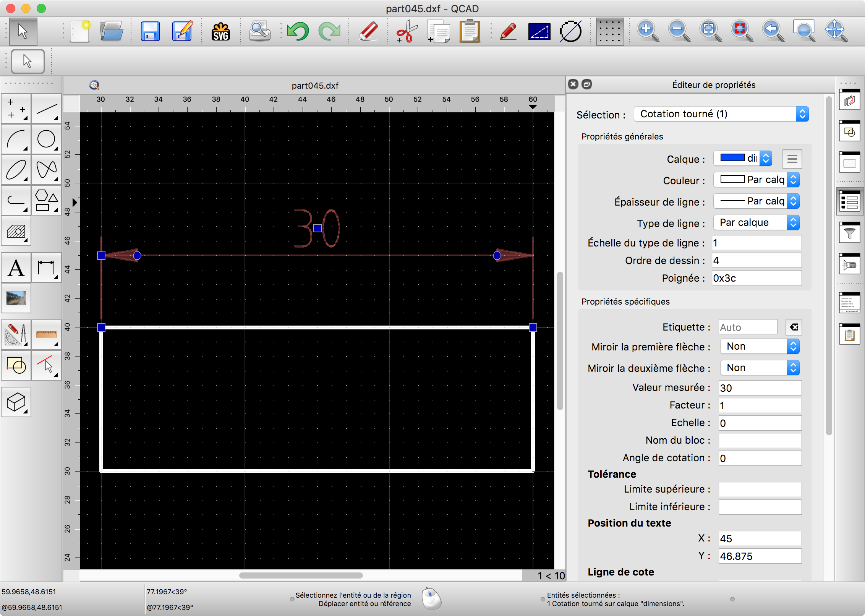Select the Circle drawing tool
The height and width of the screenshot is (616, 865).
(x=47, y=139)
